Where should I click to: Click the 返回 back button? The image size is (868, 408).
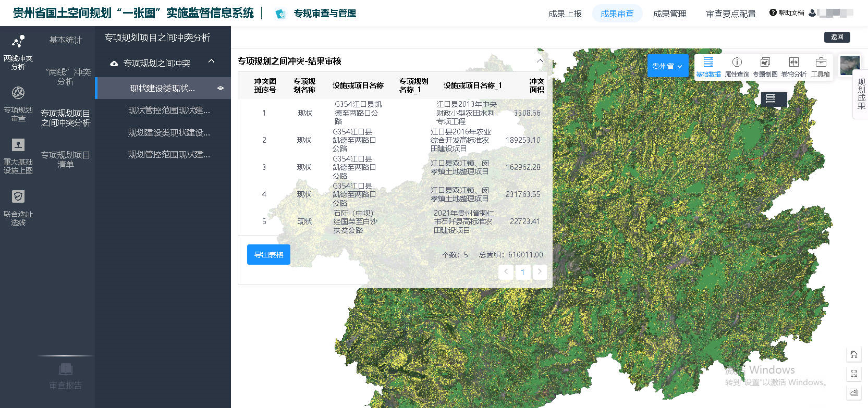(837, 37)
